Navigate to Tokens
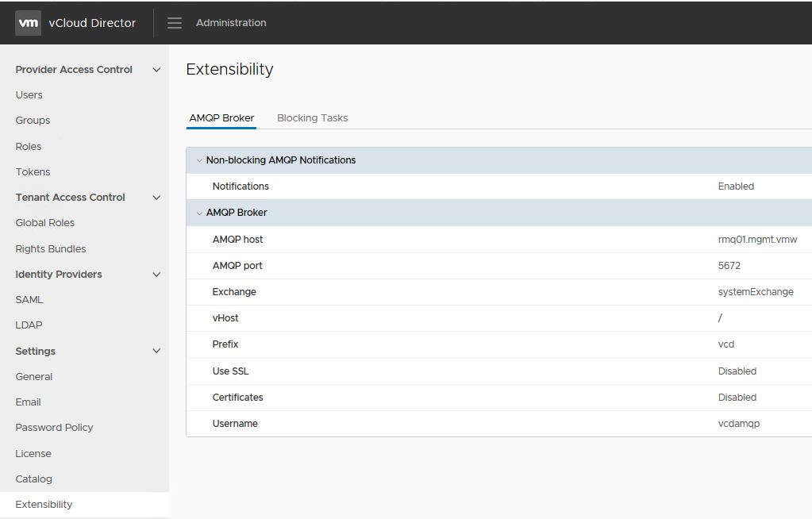The width and height of the screenshot is (812, 519). click(33, 172)
